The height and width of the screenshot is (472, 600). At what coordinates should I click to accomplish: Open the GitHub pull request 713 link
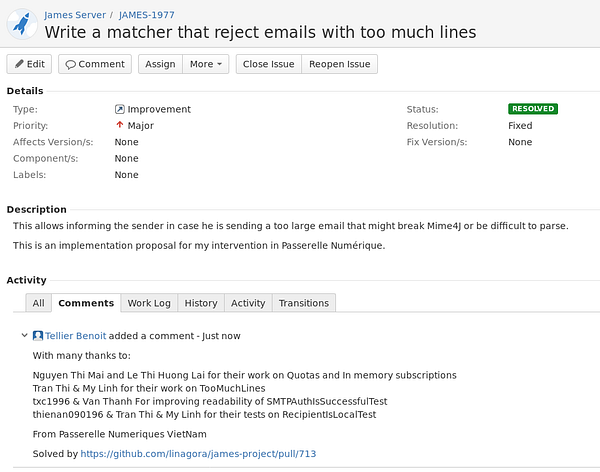[x=198, y=454]
